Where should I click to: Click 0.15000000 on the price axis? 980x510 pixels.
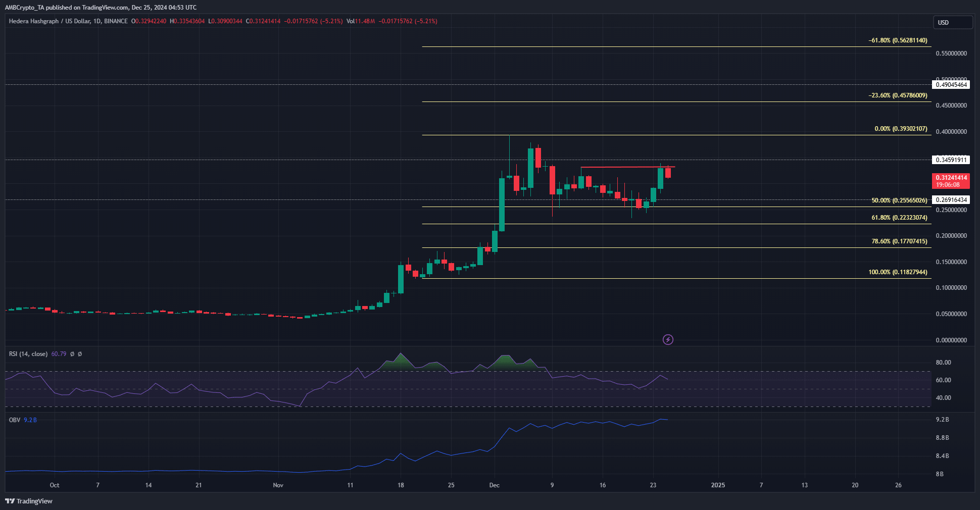tap(951, 262)
